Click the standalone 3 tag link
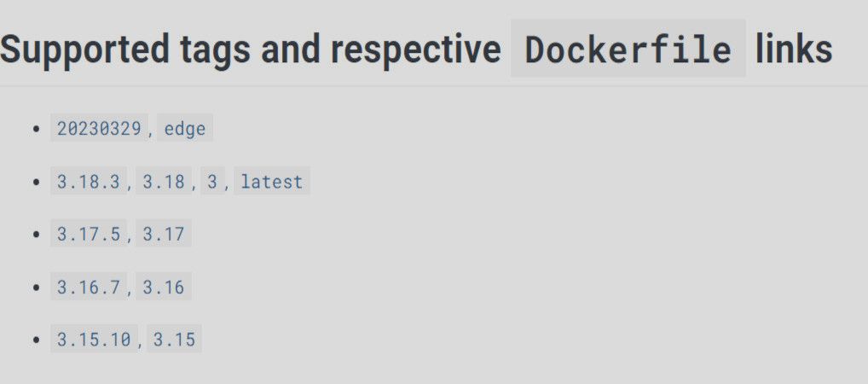 point(212,182)
